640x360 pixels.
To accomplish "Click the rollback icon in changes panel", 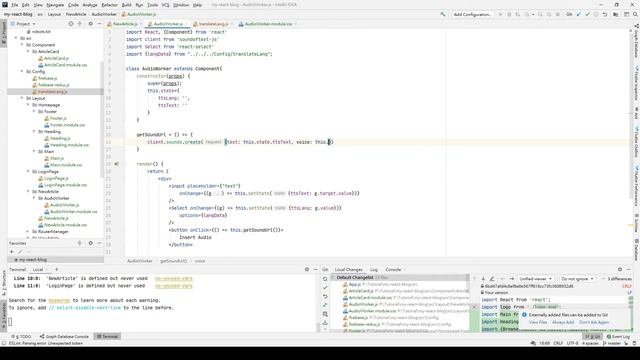I will coord(325,297).
